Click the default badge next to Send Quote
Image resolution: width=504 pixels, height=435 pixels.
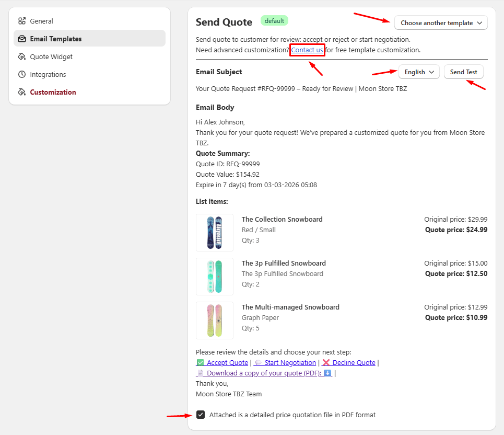click(x=274, y=21)
